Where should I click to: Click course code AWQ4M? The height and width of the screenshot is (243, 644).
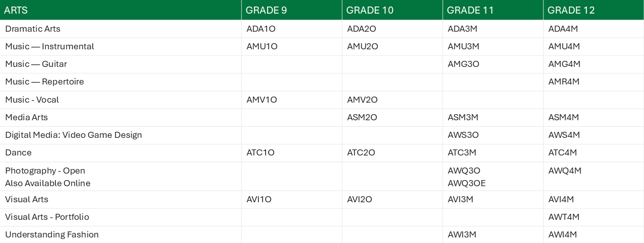point(565,171)
